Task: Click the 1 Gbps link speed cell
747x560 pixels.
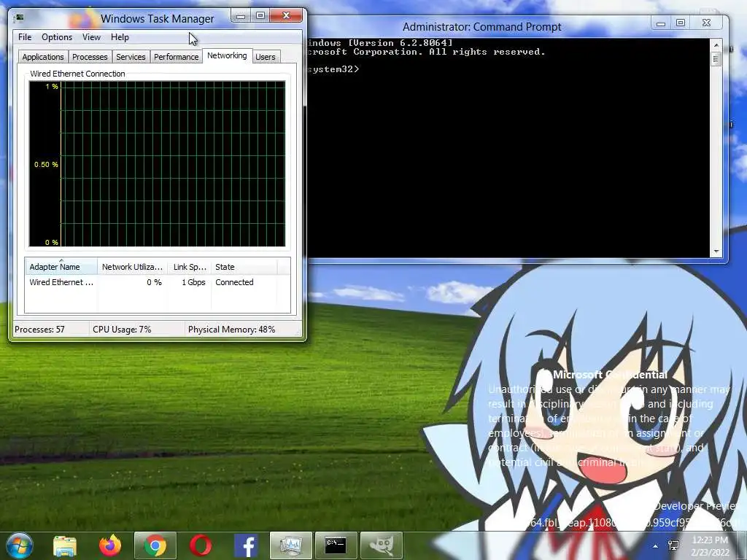Action: [x=193, y=282]
